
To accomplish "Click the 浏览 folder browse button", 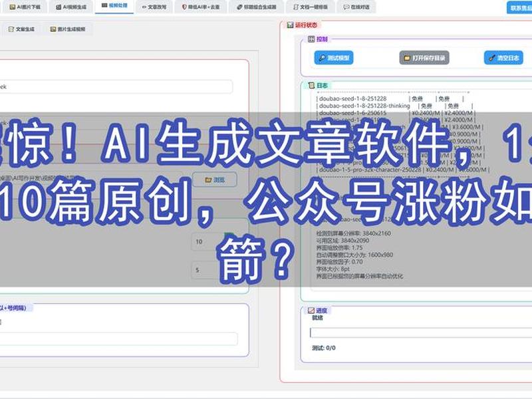I will [x=215, y=180].
